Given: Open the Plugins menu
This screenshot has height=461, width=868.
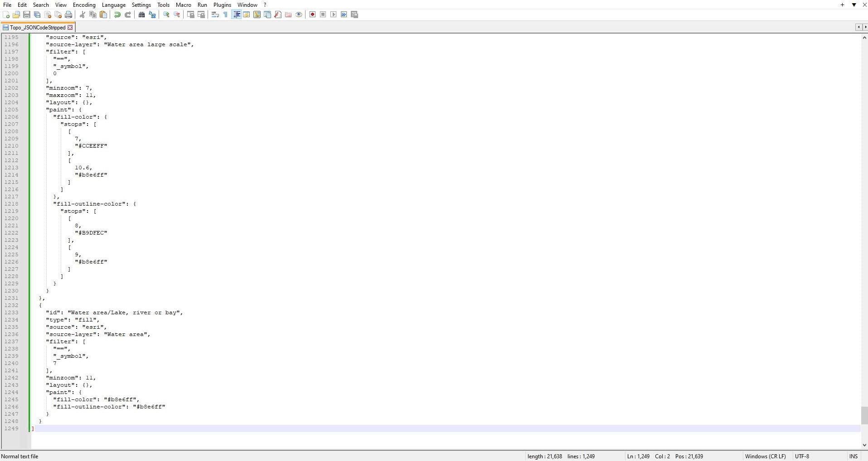Looking at the screenshot, I should (222, 5).
